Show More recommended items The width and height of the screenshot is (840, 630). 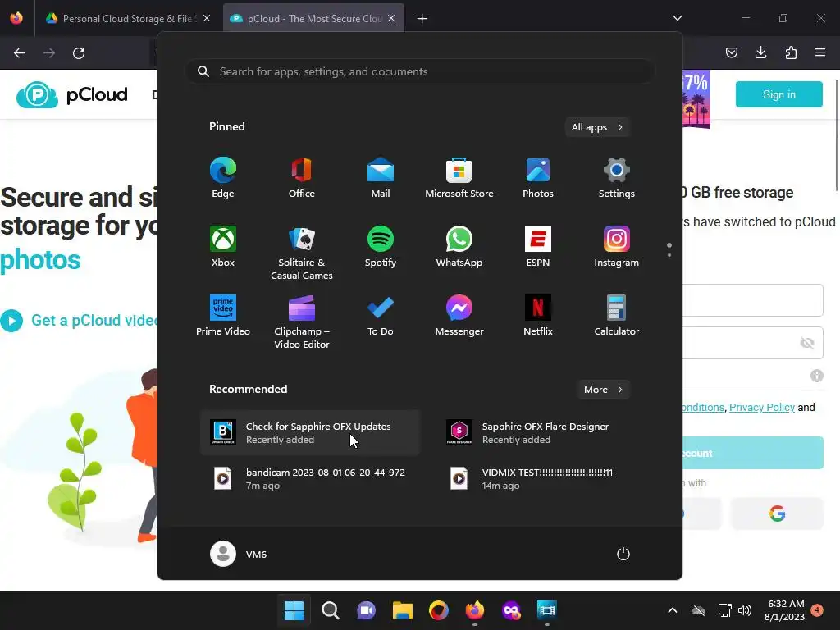pos(603,390)
